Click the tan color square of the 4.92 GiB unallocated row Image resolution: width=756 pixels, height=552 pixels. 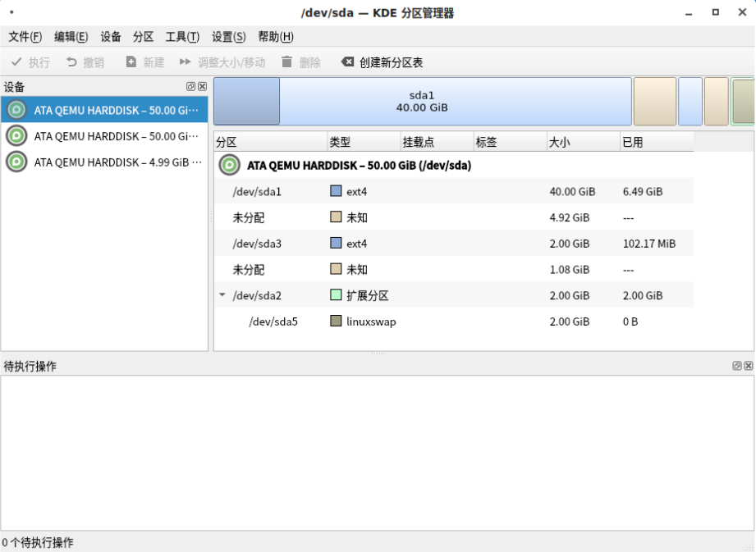tap(336, 217)
